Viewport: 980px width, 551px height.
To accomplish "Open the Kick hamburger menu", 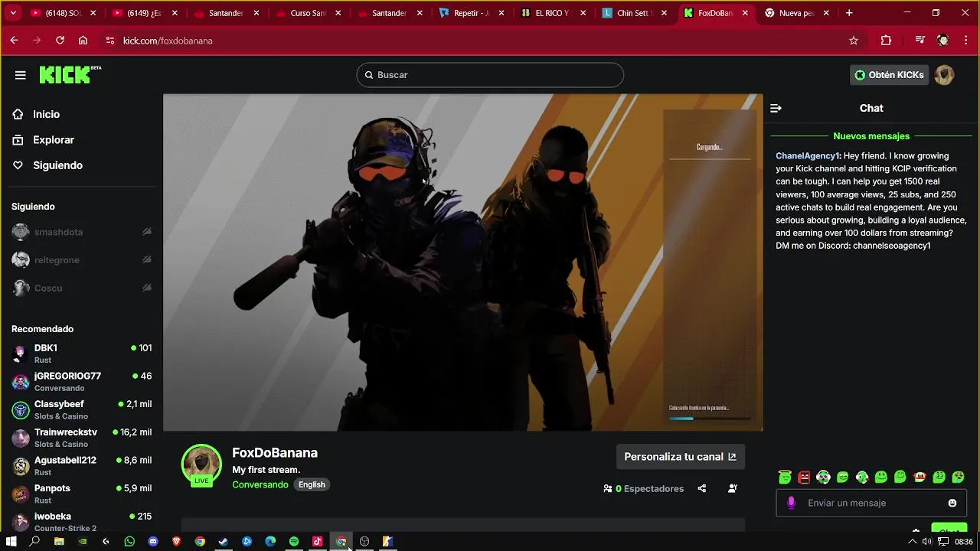I will [x=21, y=75].
